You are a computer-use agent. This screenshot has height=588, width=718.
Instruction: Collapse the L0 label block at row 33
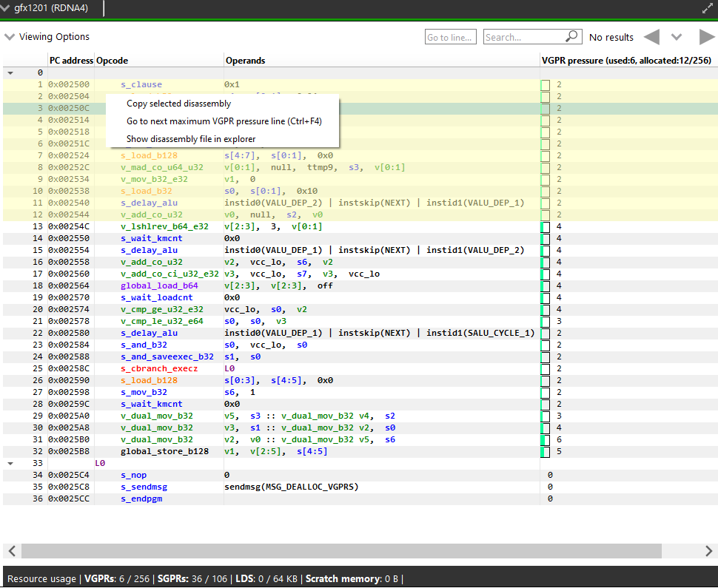pyautogui.click(x=10, y=463)
